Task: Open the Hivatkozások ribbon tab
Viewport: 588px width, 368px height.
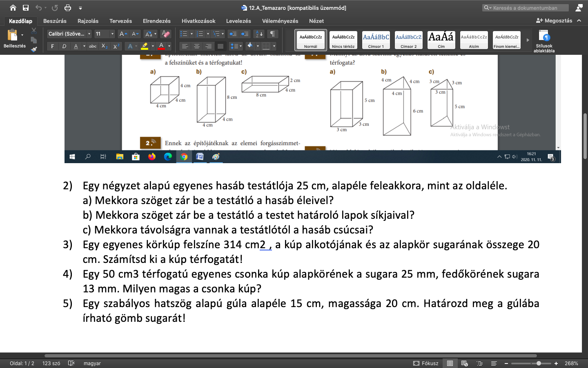Action: pos(198,21)
